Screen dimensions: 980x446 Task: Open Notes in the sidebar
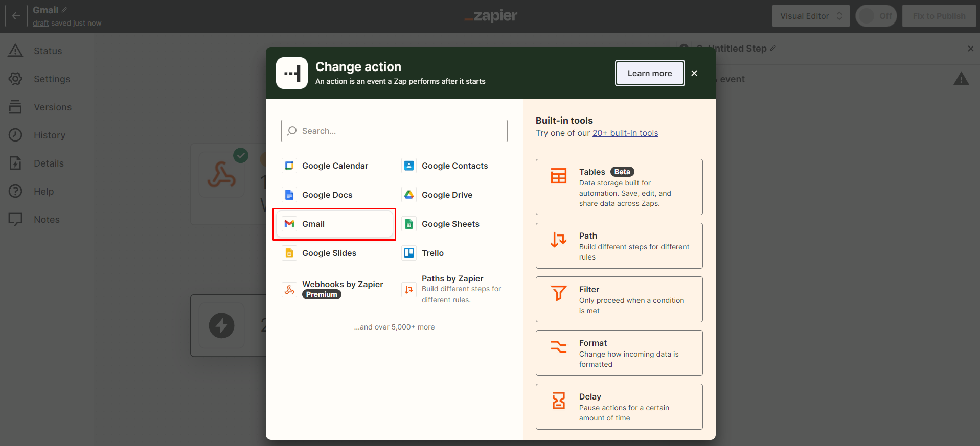(x=47, y=219)
